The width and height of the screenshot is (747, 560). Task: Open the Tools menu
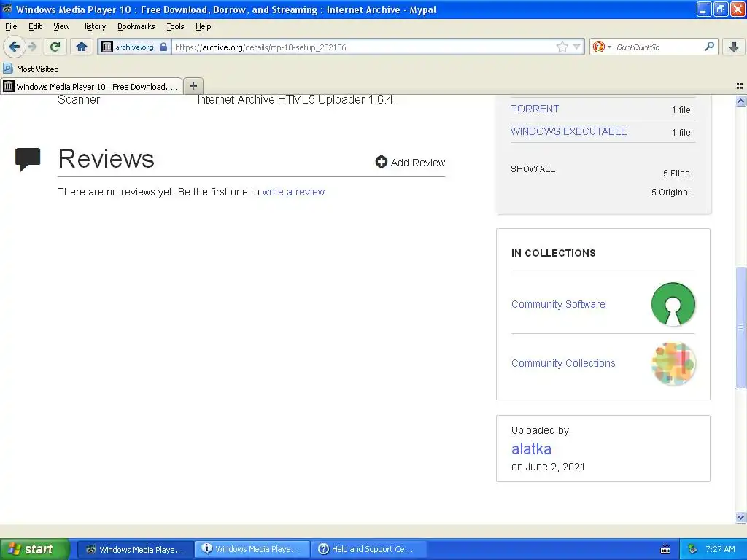pyautogui.click(x=175, y=26)
